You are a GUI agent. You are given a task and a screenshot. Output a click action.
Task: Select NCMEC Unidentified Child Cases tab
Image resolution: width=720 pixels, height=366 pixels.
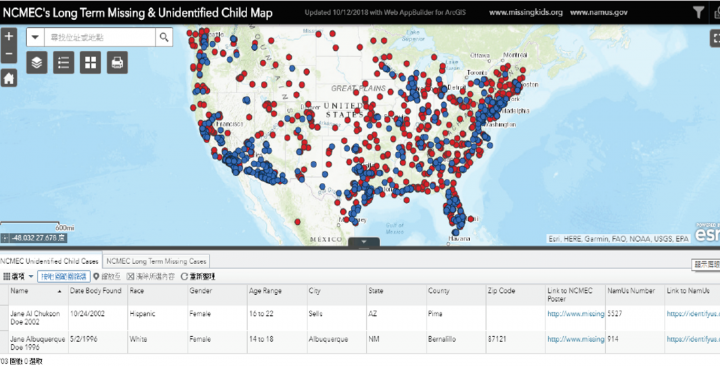(x=50, y=261)
